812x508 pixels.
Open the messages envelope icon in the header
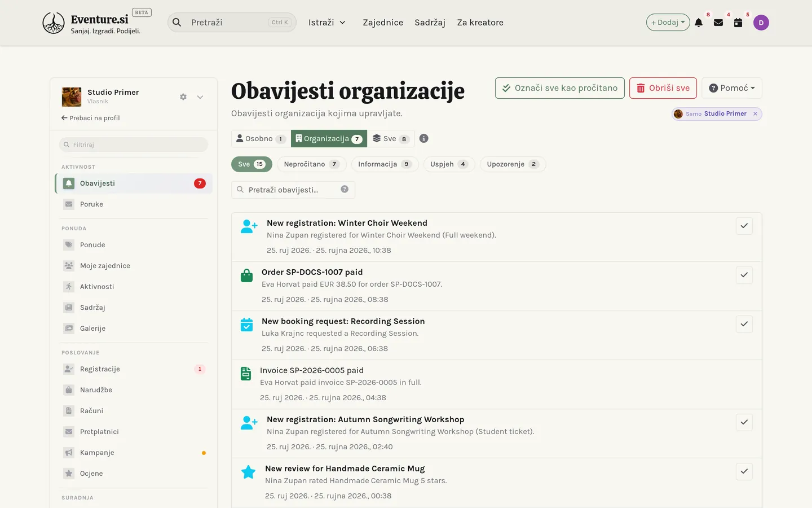(x=718, y=23)
